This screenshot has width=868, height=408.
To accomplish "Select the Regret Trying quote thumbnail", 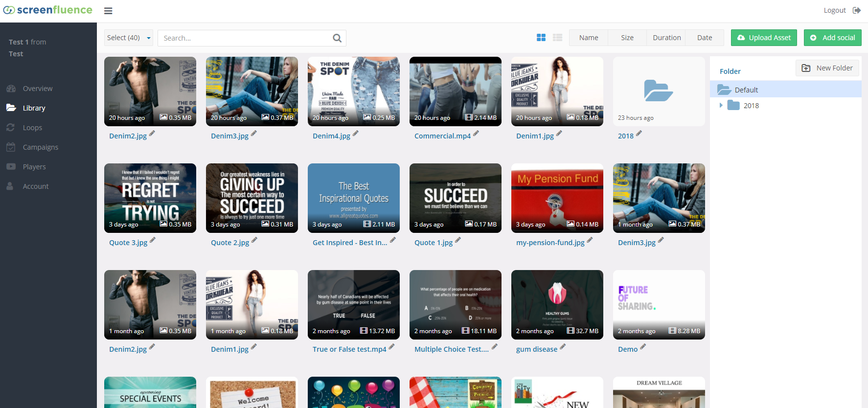I will [x=150, y=198].
